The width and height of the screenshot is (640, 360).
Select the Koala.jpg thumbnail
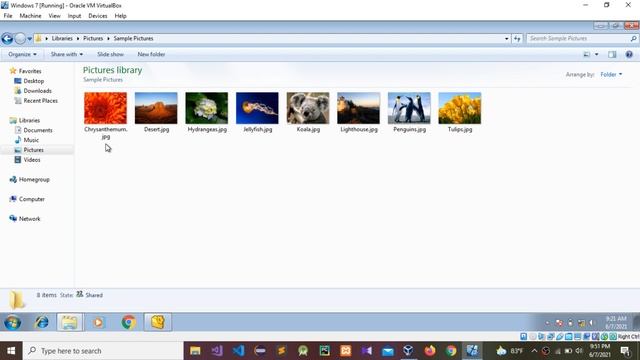click(x=308, y=108)
